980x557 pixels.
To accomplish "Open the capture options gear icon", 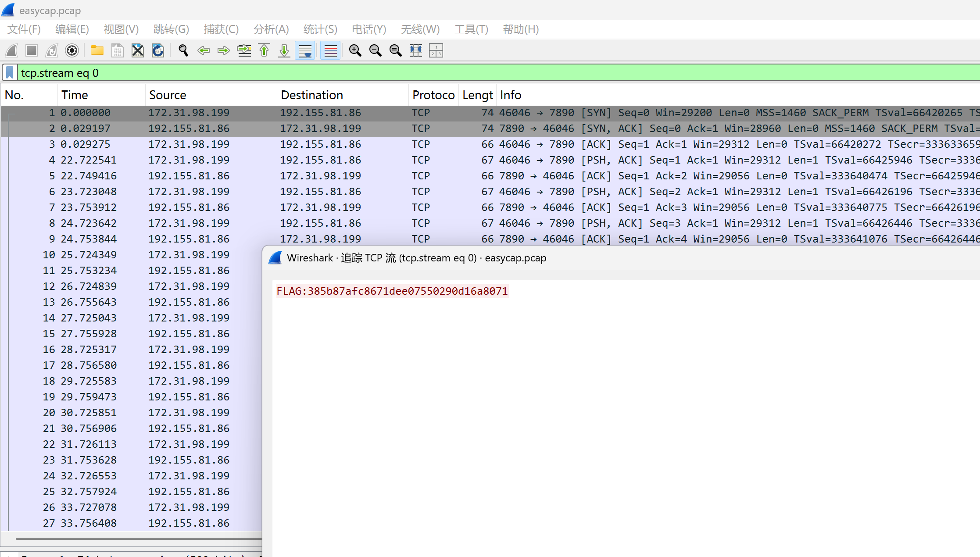I will 72,51.
